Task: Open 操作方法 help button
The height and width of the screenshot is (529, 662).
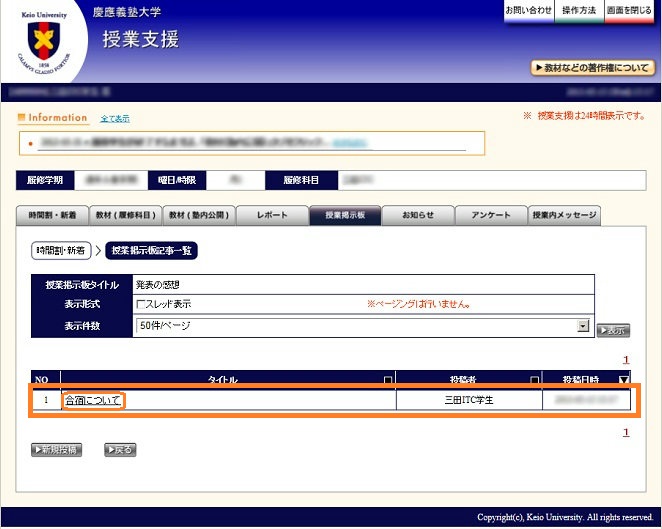Action: (579, 10)
